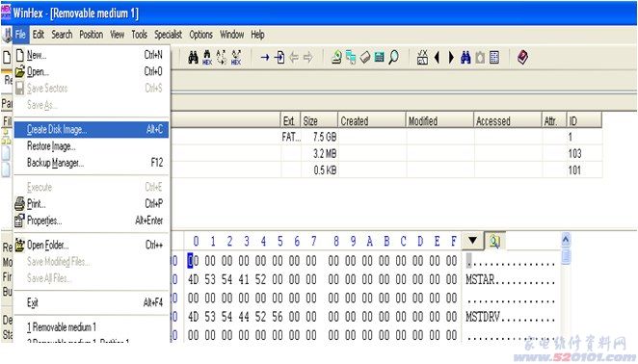Choose New... from the File menu
Screen dimensions: 638x364
[92, 55]
